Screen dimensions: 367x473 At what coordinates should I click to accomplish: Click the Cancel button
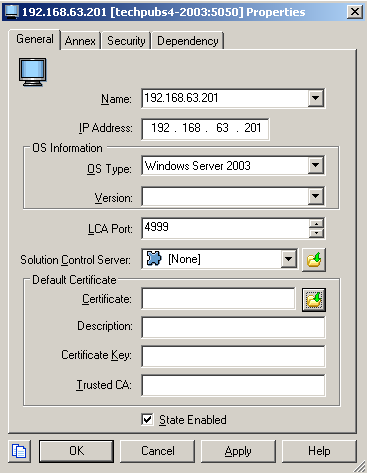157,451
